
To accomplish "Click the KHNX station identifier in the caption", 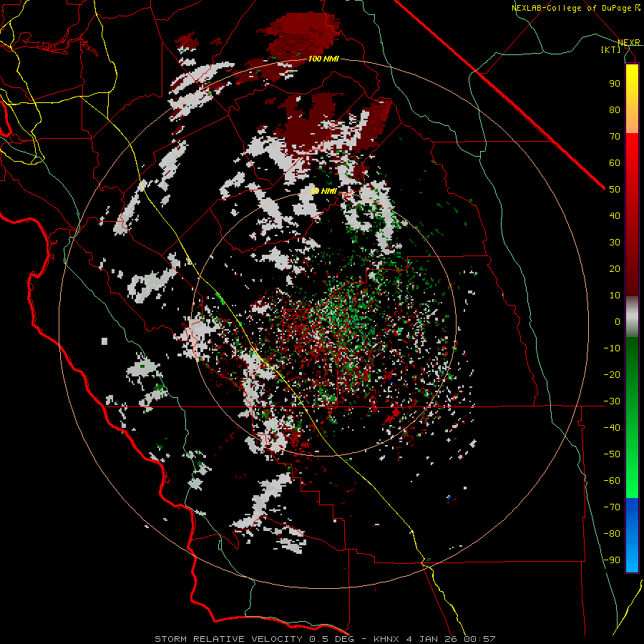I will click(x=386, y=639).
